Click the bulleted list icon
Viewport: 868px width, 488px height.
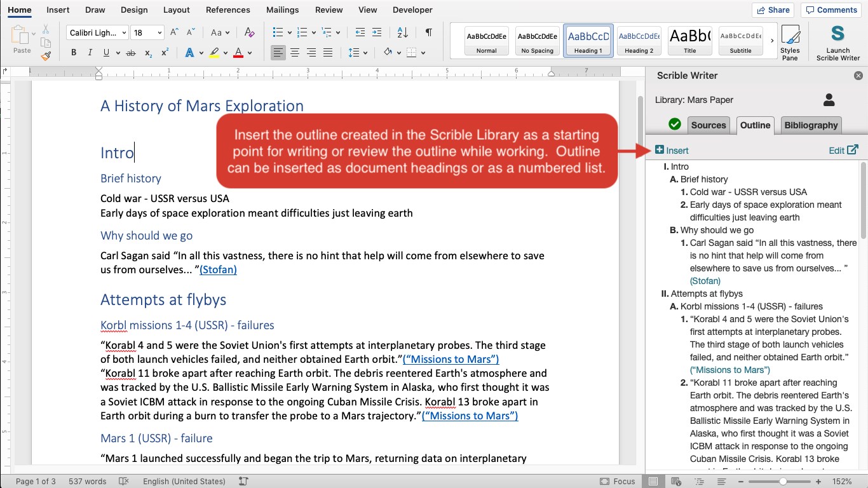pyautogui.click(x=278, y=32)
